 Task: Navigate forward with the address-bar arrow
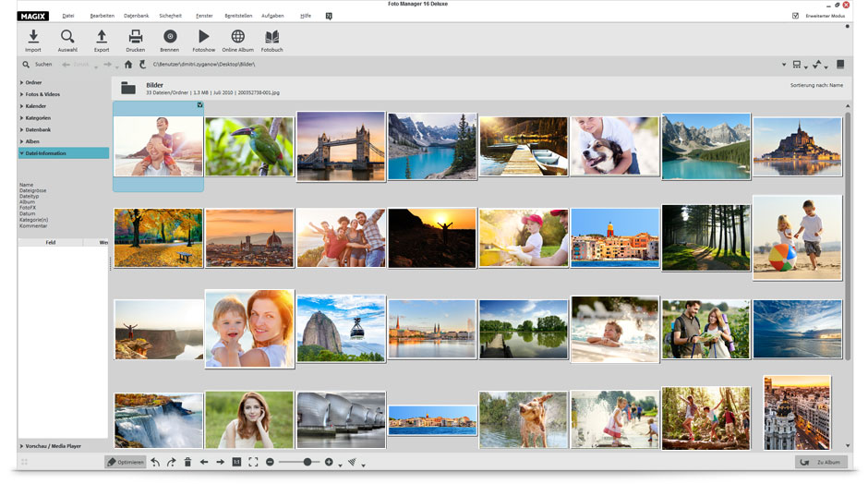(107, 65)
